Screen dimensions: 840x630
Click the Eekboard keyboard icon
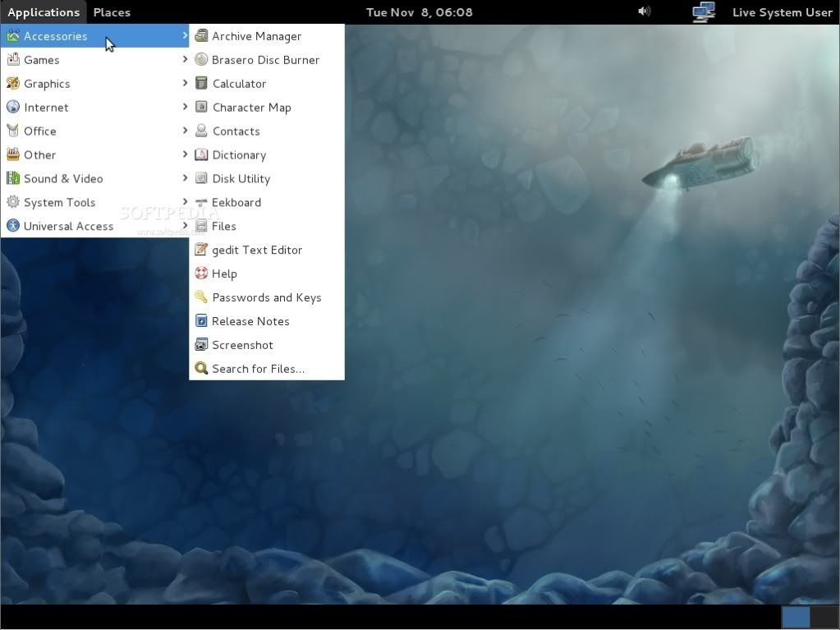point(201,202)
